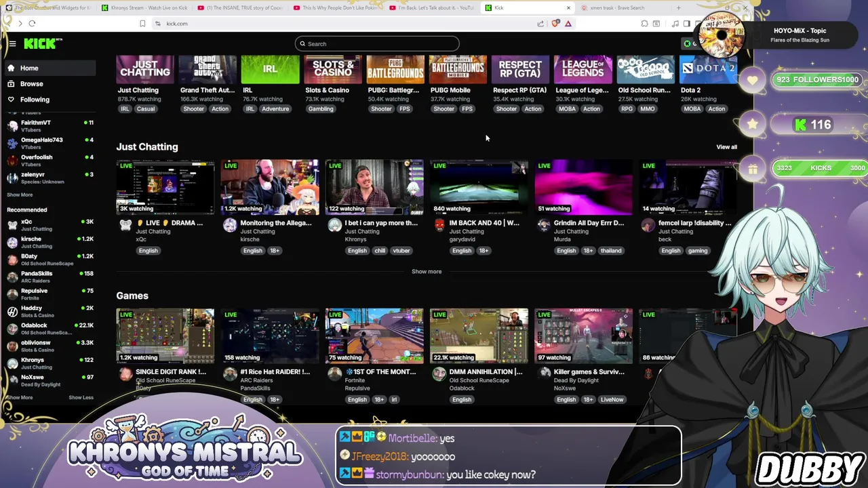868x488 pixels.
Task: Open OmegaHalo743 avatar in Following list
Action: click(12, 143)
